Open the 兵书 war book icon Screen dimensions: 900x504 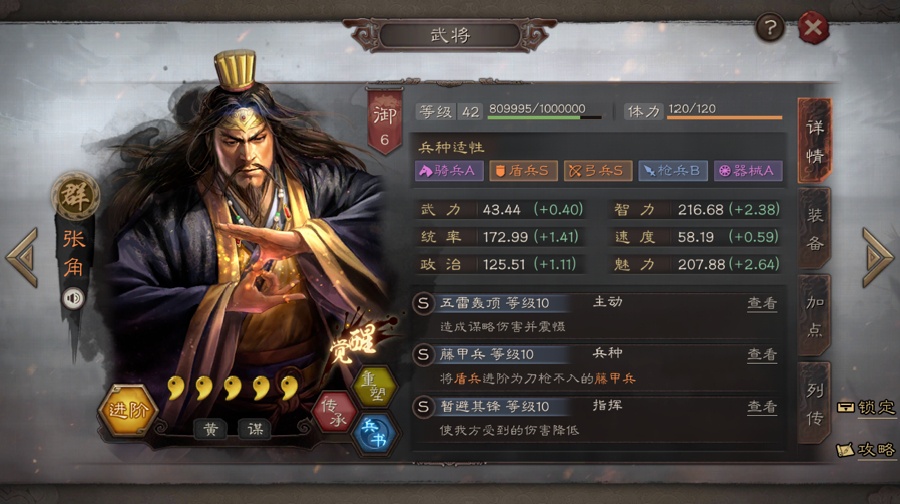click(x=374, y=433)
